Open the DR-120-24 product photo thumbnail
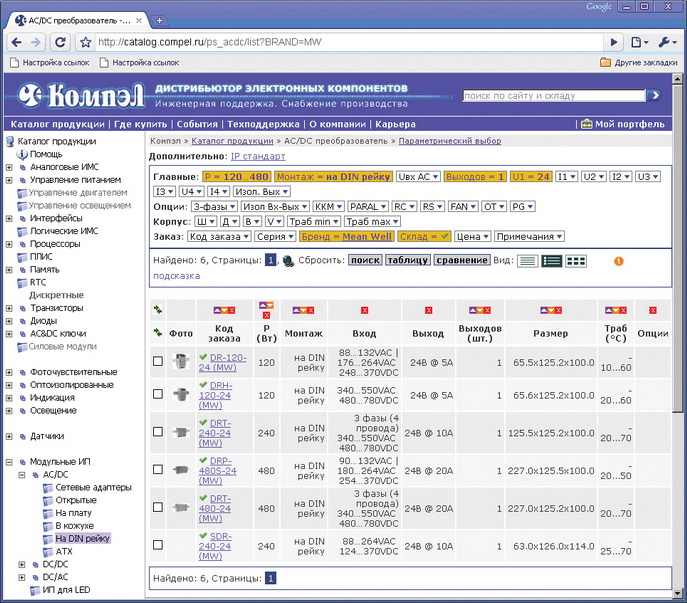 181,362
